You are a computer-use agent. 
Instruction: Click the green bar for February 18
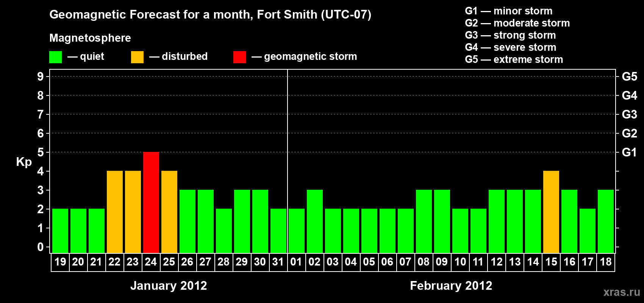[x=606, y=222]
